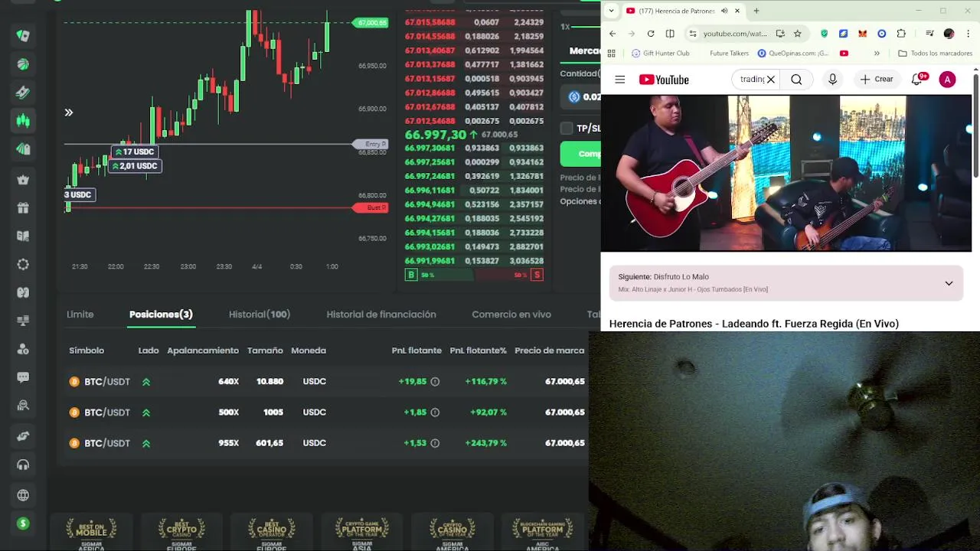Click info icon beside +1,85 PnL

435,412
